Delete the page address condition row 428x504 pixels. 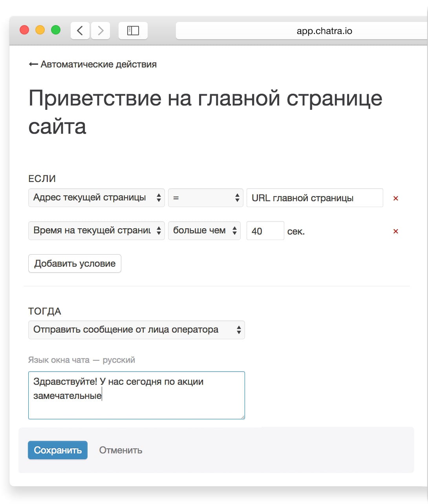point(395,198)
